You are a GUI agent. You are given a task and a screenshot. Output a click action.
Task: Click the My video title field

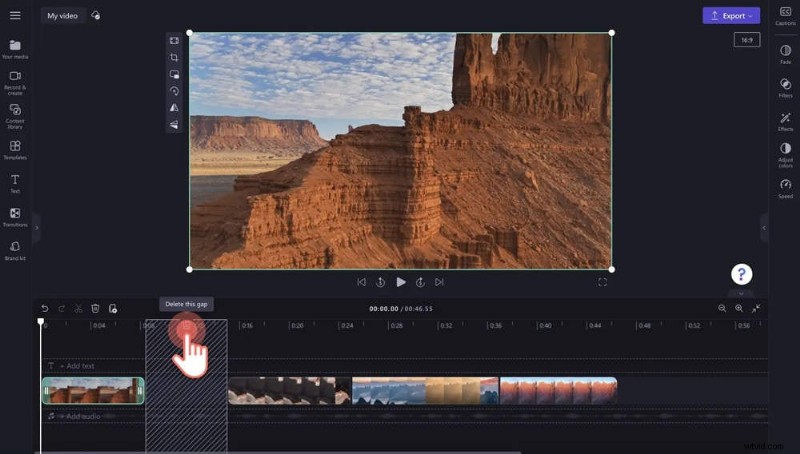click(63, 16)
